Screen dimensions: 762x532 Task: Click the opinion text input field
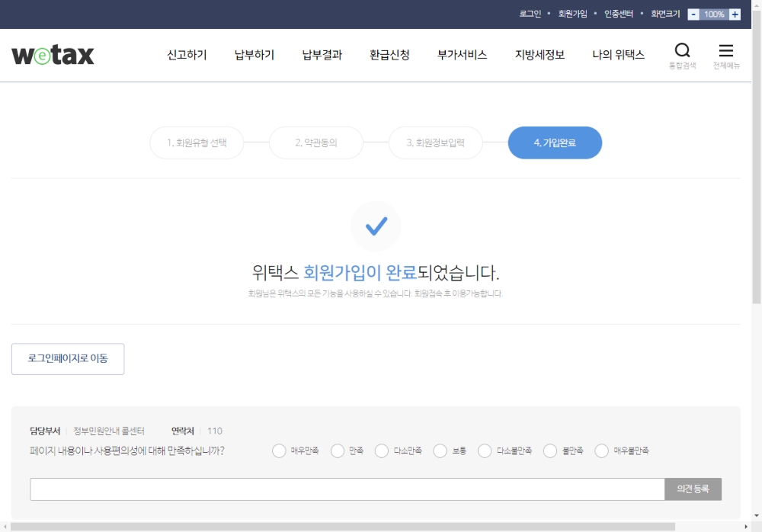[x=347, y=489]
